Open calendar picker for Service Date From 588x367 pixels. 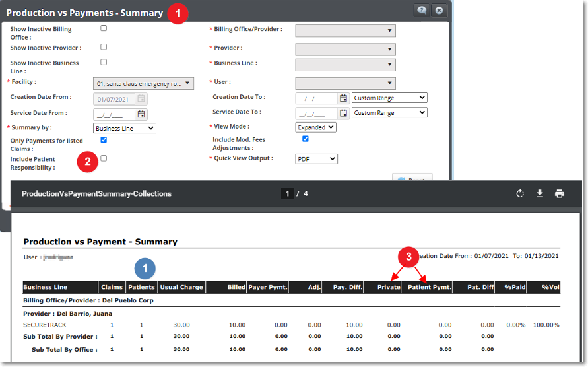(142, 114)
